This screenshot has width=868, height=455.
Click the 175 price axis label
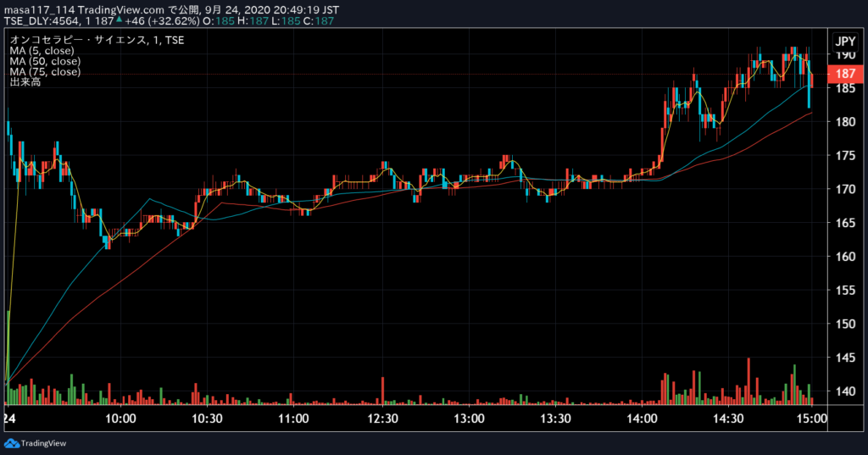coord(845,156)
